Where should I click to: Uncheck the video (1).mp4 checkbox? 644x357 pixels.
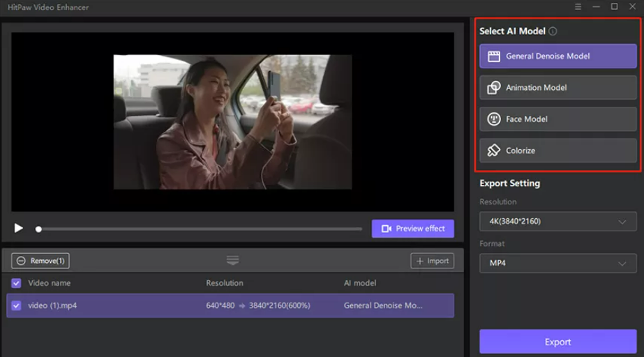click(16, 305)
